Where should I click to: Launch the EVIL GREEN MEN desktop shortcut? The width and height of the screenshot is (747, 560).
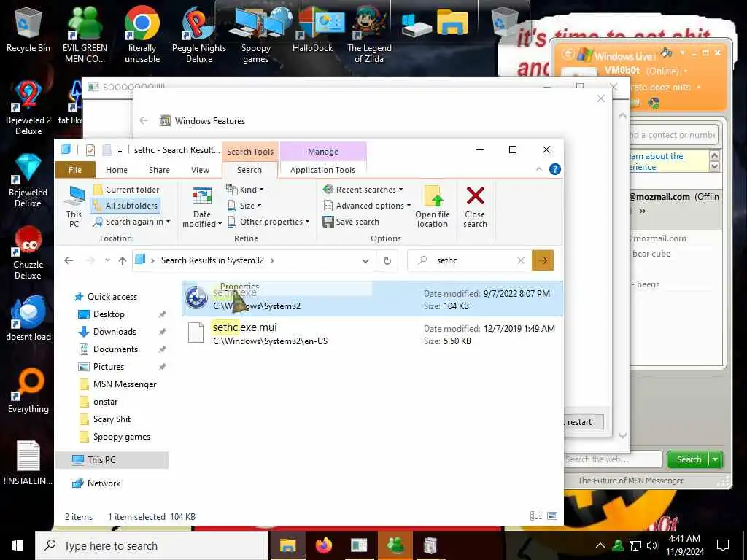(x=85, y=34)
